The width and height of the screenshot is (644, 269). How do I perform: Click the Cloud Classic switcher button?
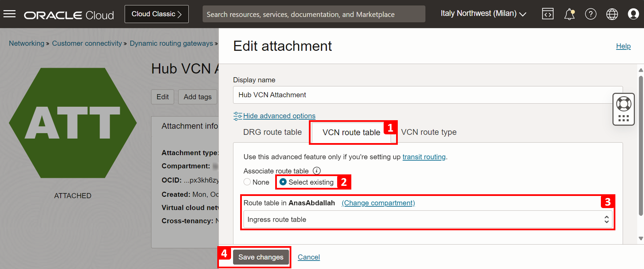pos(157,14)
